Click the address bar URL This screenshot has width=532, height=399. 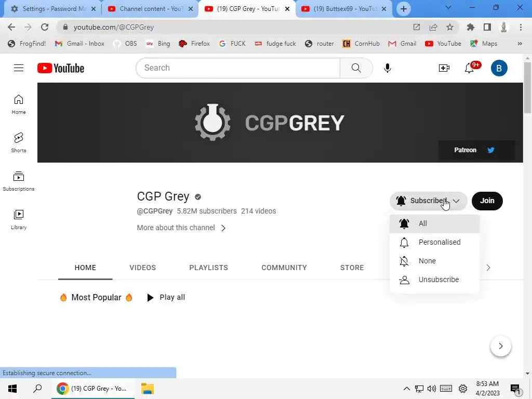(x=114, y=27)
